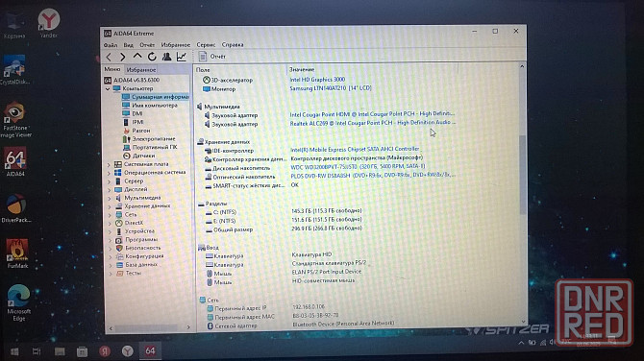Click the Intel HD Graphics 3000 link

[317, 80]
